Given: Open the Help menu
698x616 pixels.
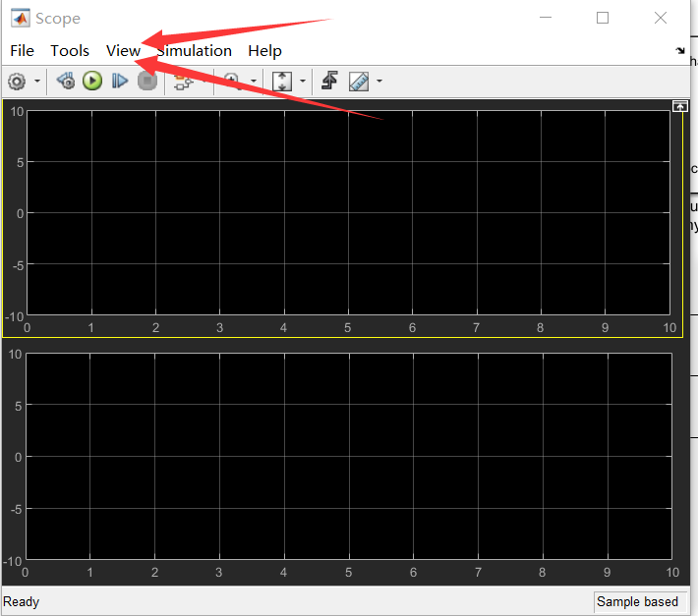Looking at the screenshot, I should [264, 51].
